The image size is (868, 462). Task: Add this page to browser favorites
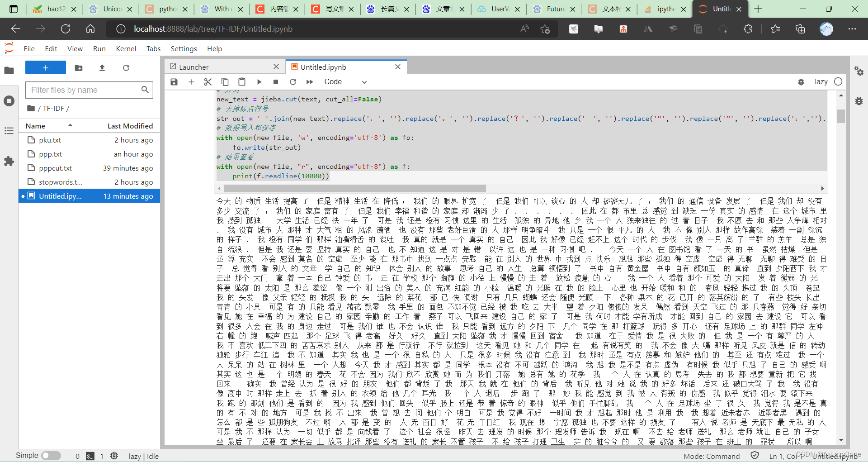(545, 29)
